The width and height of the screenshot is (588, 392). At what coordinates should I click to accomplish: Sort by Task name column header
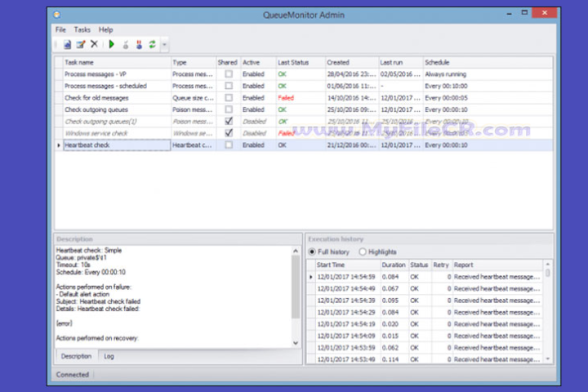tap(117, 62)
